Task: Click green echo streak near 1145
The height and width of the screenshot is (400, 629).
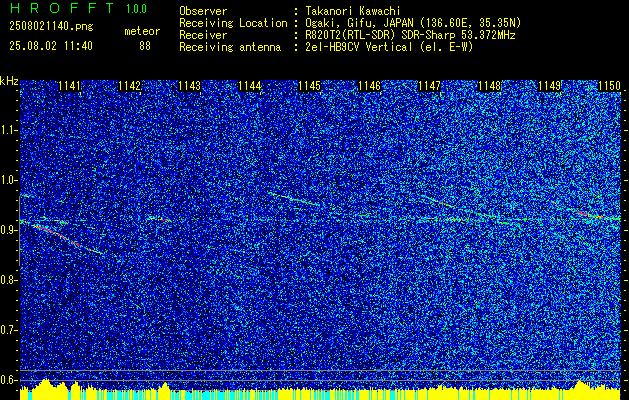Action: (294, 199)
